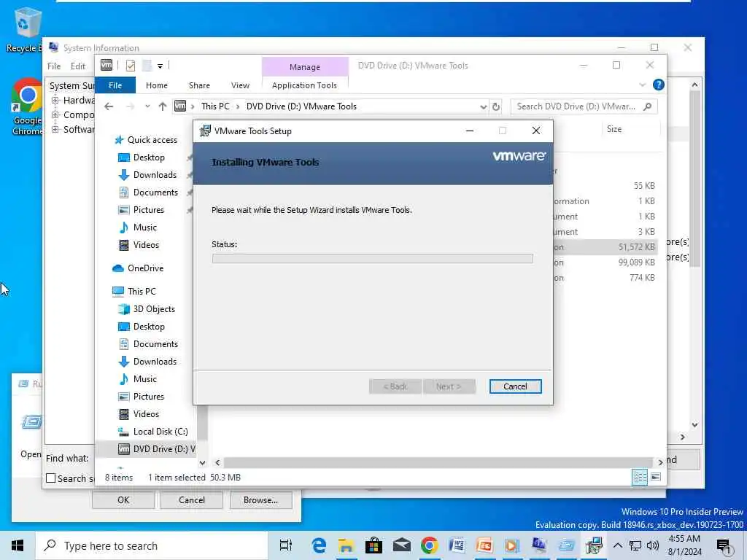Click OK in the Run dialog

tap(123, 500)
